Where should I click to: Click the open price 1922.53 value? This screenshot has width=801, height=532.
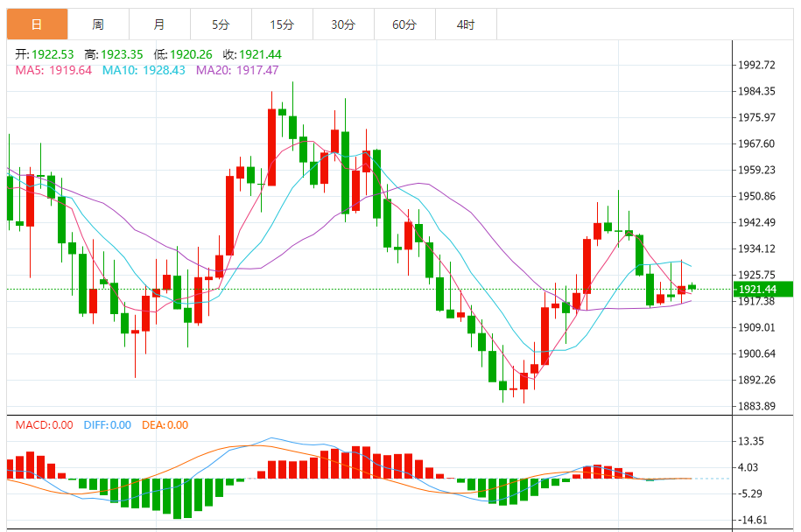pyautogui.click(x=53, y=54)
